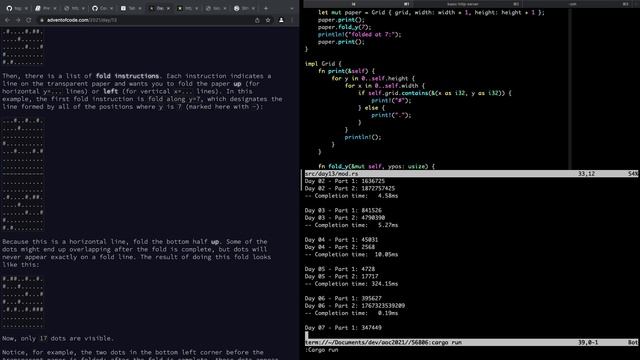
Task: Click 'Completion time: 324.15ms' output line
Action: [351, 284]
